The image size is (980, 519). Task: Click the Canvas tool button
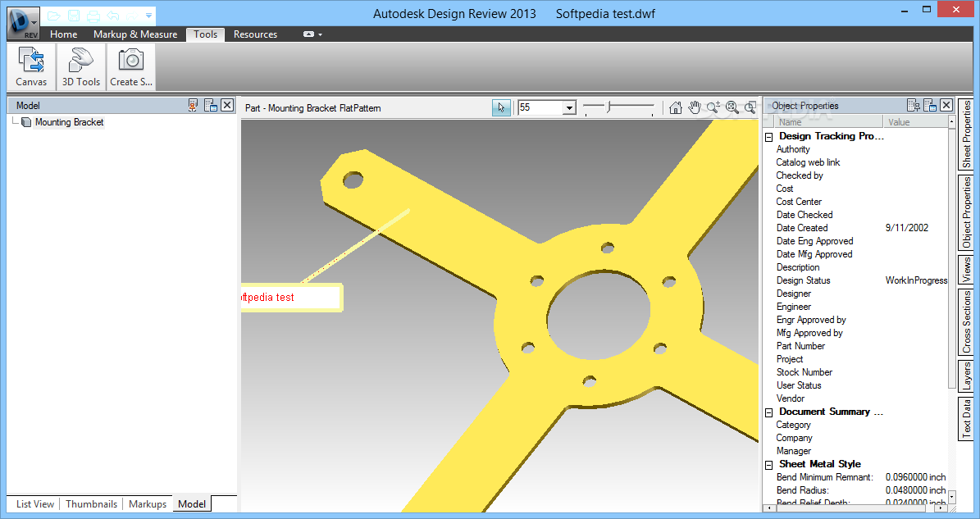tap(31, 66)
